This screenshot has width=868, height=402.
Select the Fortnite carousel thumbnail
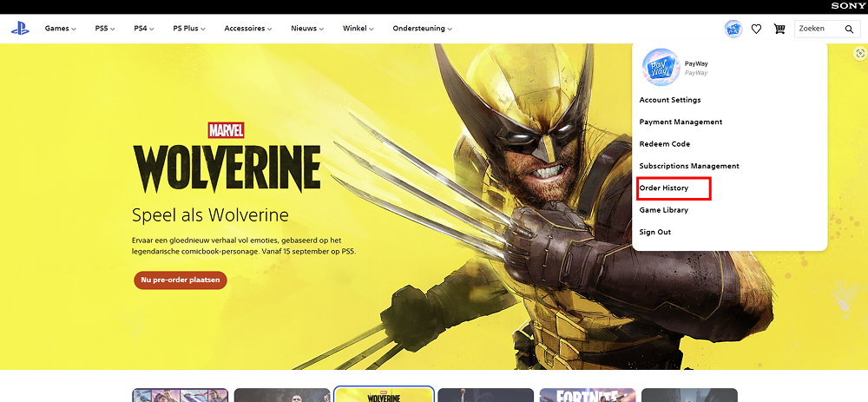(588, 395)
